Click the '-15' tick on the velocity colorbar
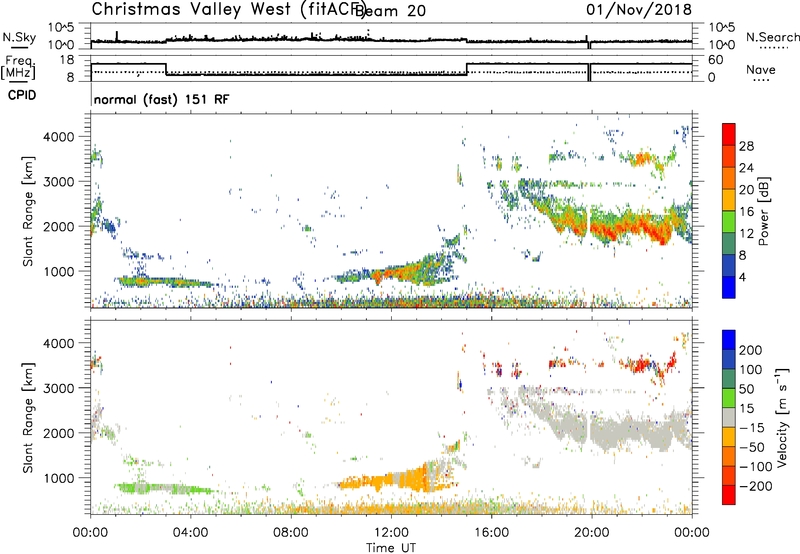 pos(752,427)
